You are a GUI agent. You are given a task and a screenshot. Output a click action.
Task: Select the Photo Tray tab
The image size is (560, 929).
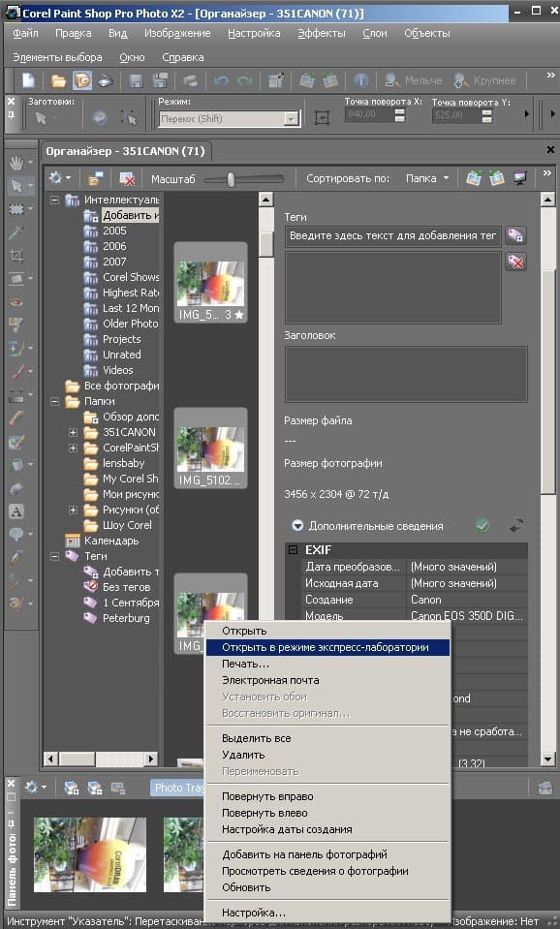click(177, 788)
